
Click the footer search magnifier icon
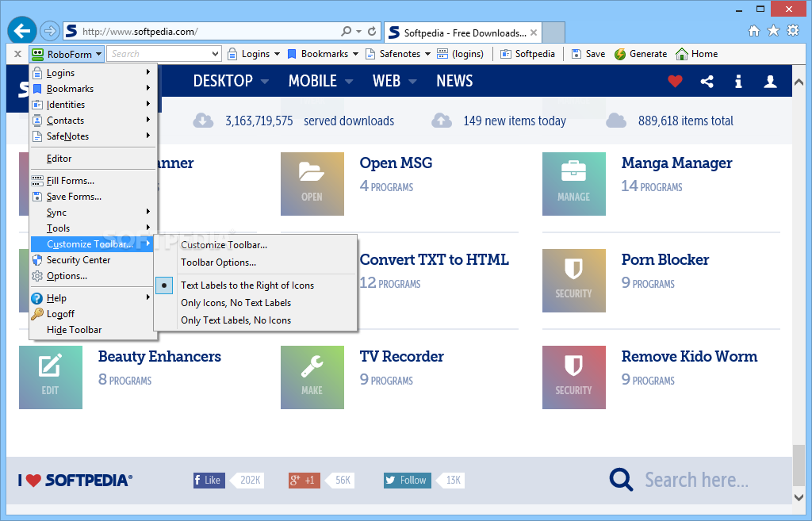point(621,480)
